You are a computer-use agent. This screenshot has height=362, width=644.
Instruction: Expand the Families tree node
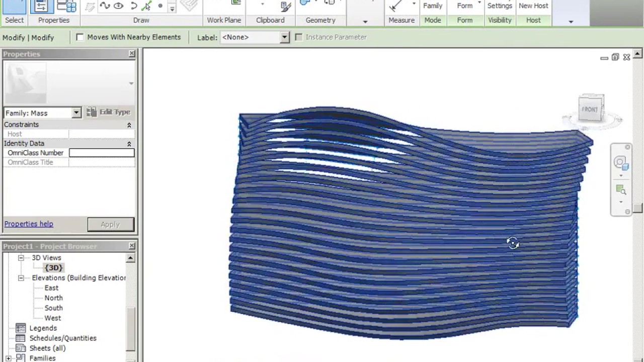point(8,358)
